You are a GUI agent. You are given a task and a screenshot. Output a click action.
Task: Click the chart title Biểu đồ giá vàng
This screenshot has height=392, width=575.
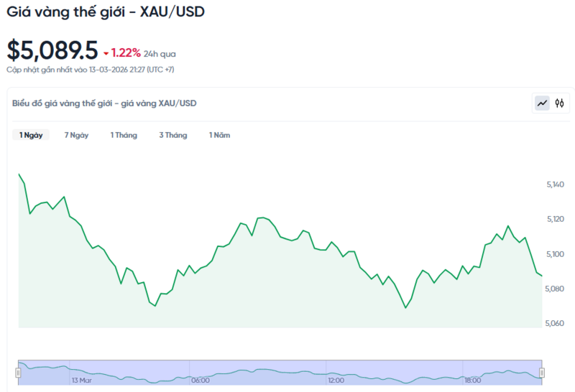click(x=104, y=103)
